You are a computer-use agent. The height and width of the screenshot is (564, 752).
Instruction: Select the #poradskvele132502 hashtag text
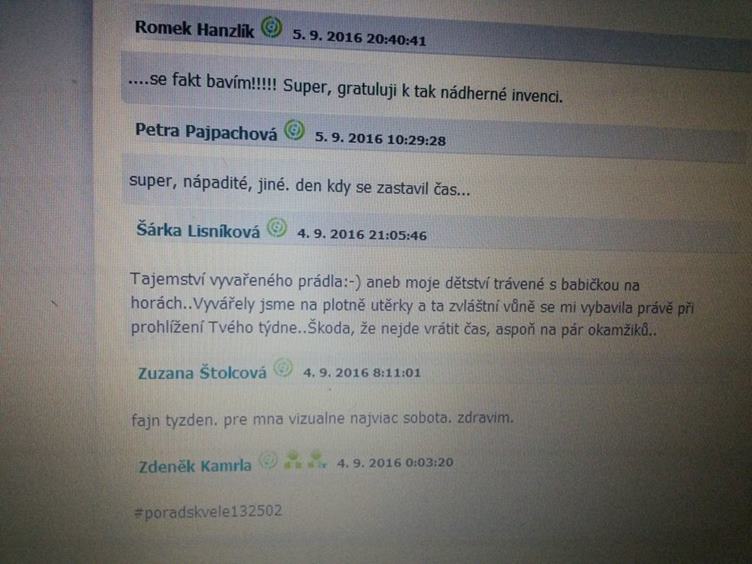208,512
